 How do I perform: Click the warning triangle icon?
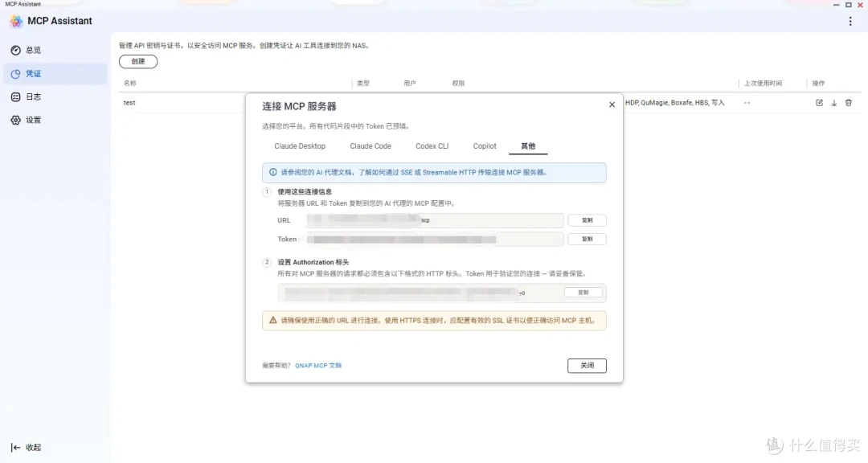(x=273, y=320)
